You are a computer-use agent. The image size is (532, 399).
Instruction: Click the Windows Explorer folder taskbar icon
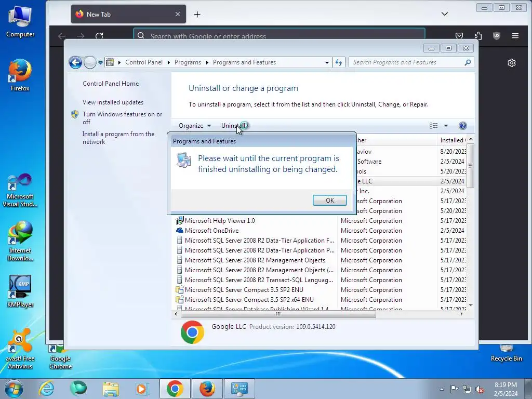[111, 389]
